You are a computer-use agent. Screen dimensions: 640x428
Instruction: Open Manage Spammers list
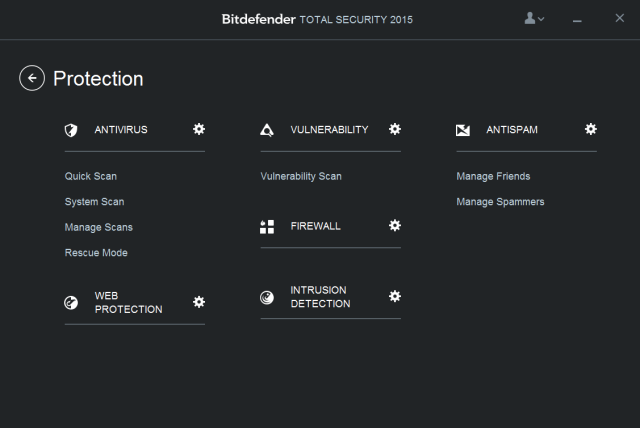tap(500, 202)
